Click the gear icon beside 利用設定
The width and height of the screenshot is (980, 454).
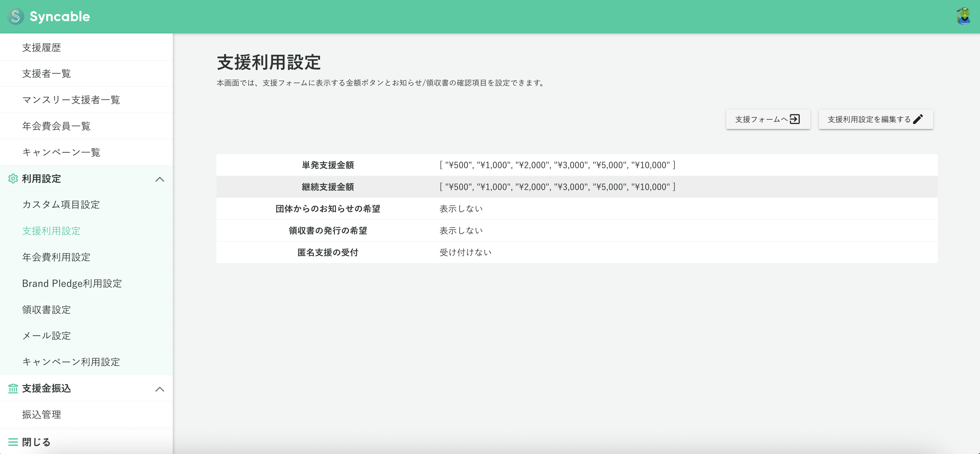[13, 179]
